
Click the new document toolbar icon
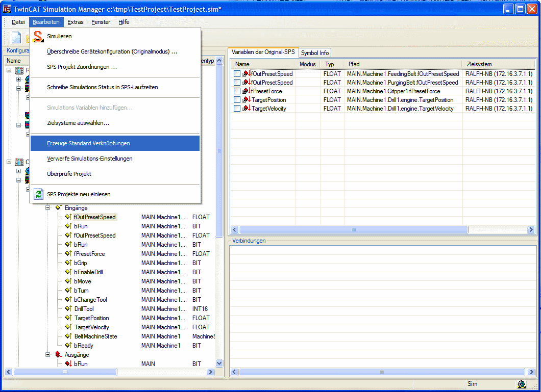pyautogui.click(x=16, y=38)
